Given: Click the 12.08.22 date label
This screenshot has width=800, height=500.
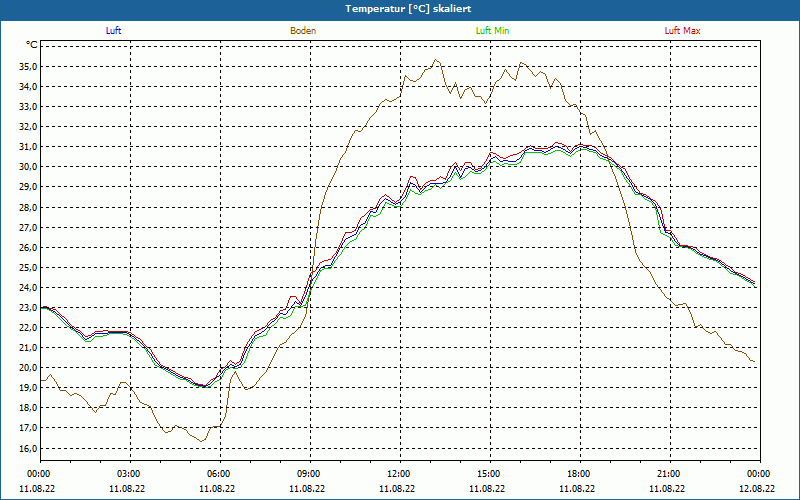Looking at the screenshot, I should pyautogui.click(x=757, y=488).
